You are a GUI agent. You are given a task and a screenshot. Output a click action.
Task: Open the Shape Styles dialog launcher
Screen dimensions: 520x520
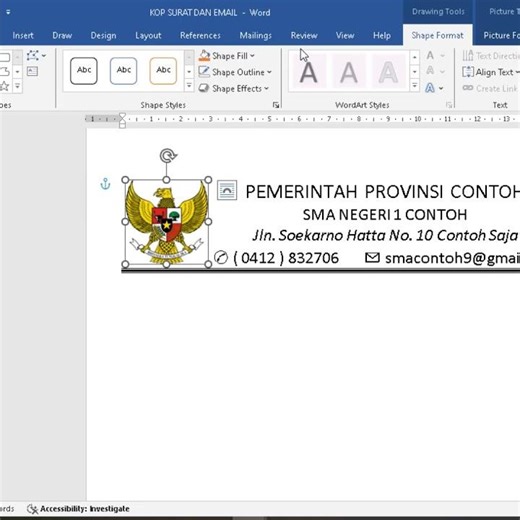(x=276, y=105)
